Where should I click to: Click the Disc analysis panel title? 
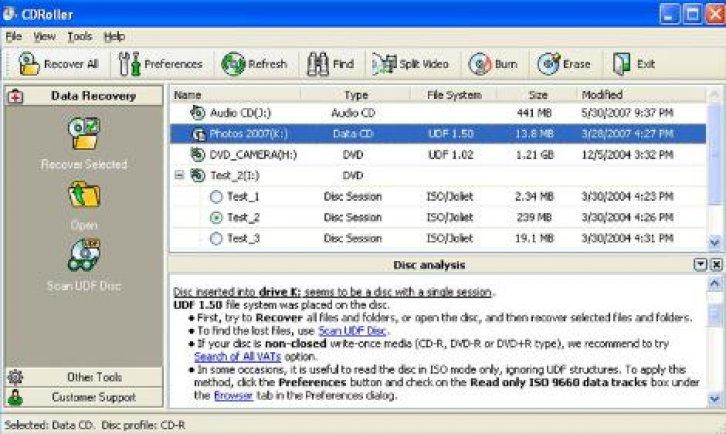point(429,265)
